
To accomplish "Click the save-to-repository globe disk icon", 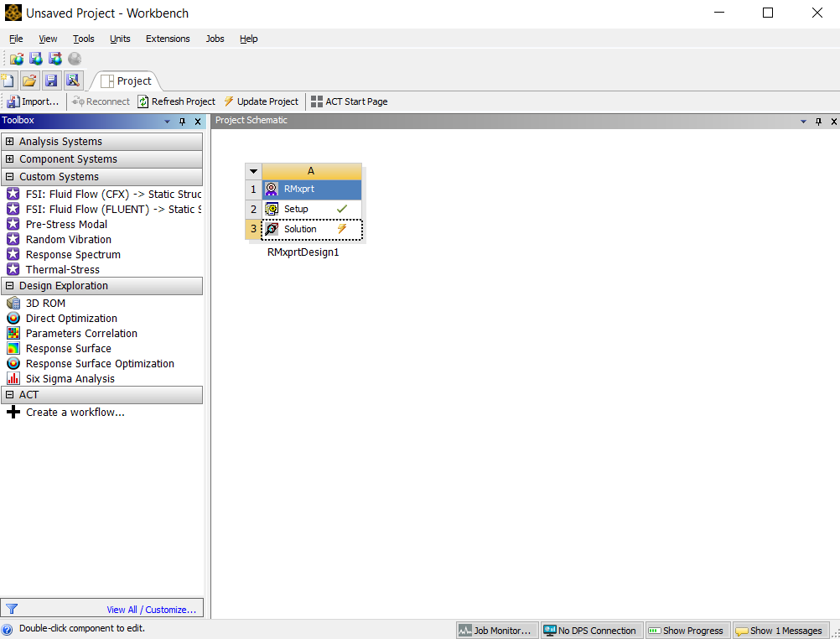I will (x=36, y=59).
